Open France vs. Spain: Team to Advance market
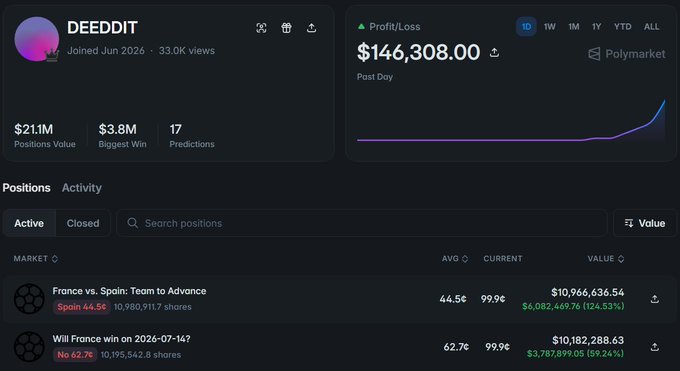Screen dimensions: 680x371 (x=129, y=291)
